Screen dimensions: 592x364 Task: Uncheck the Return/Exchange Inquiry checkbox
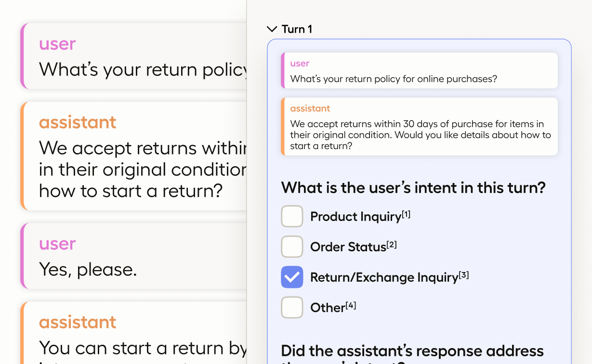coord(292,277)
